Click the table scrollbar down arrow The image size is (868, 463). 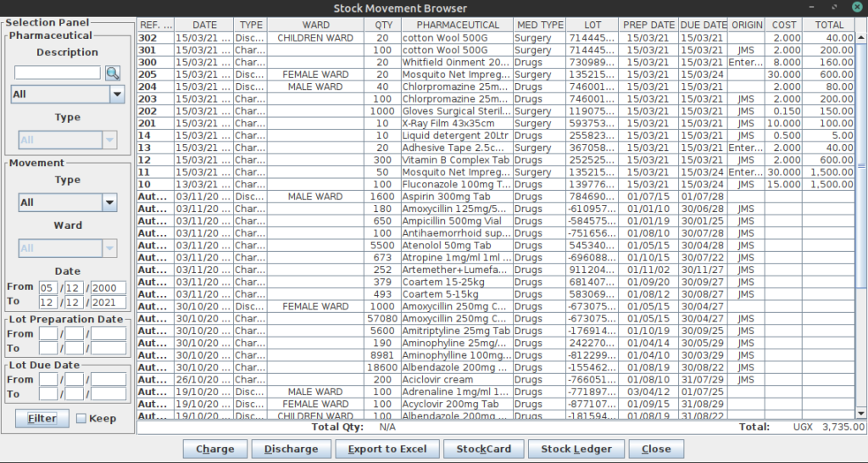point(861,413)
